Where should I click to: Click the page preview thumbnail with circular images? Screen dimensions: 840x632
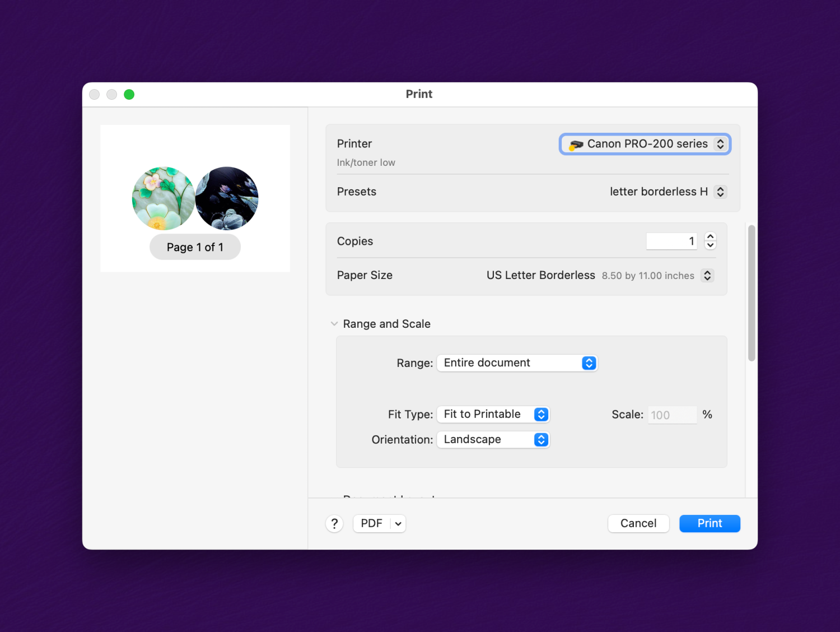(195, 198)
